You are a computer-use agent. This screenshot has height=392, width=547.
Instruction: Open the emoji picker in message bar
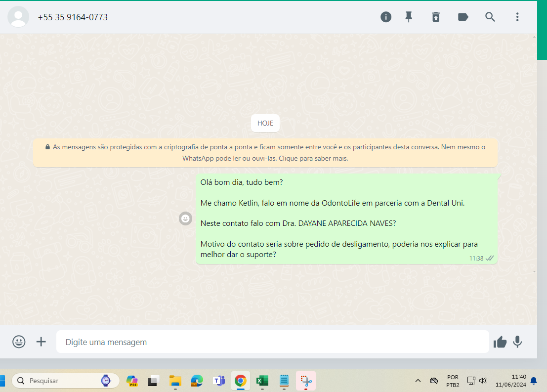(19, 342)
